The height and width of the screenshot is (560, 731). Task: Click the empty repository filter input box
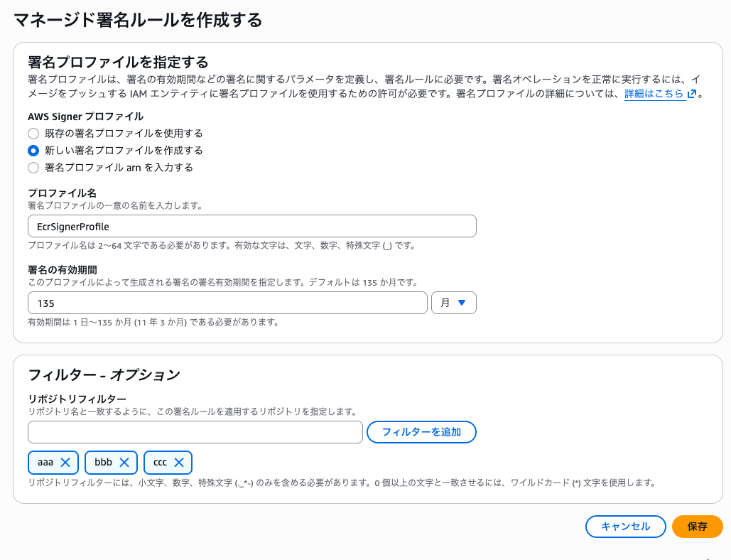[195, 431]
